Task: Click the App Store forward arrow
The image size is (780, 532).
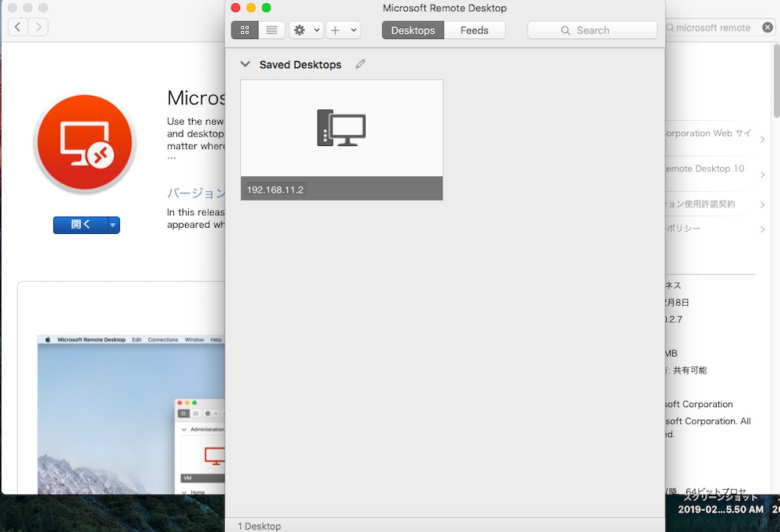Action: click(38, 27)
